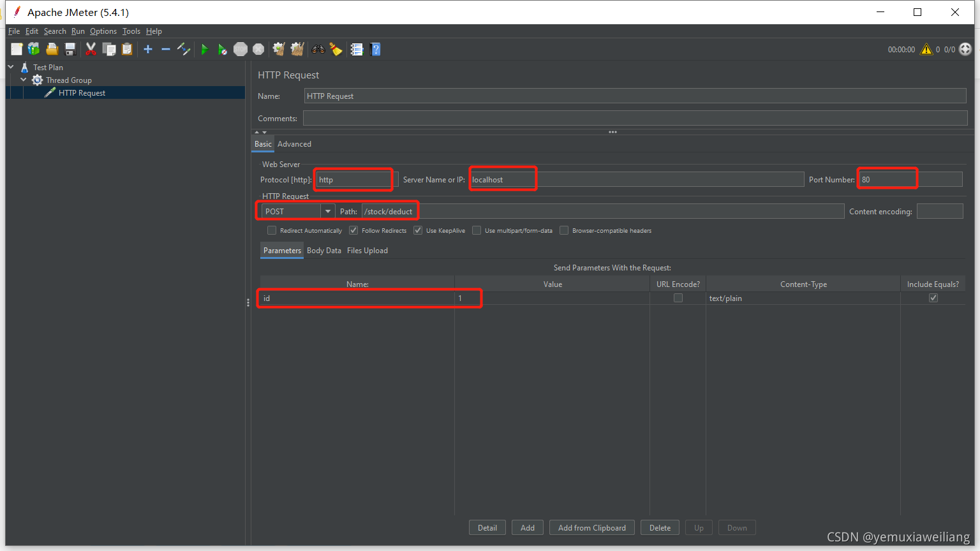Enable Browser-compatible headers checkbox
Image resolution: width=980 pixels, height=551 pixels.
pos(564,230)
